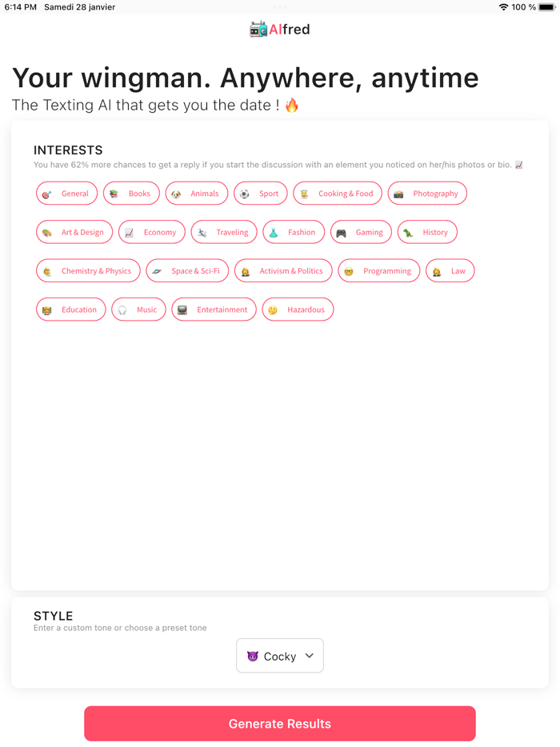The image size is (560, 747).
Task: Enable the Programming interest chip
Action: 379,271
